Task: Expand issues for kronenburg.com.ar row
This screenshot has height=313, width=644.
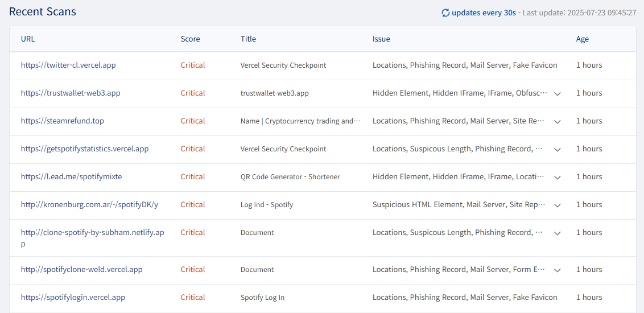Action: pos(558,205)
